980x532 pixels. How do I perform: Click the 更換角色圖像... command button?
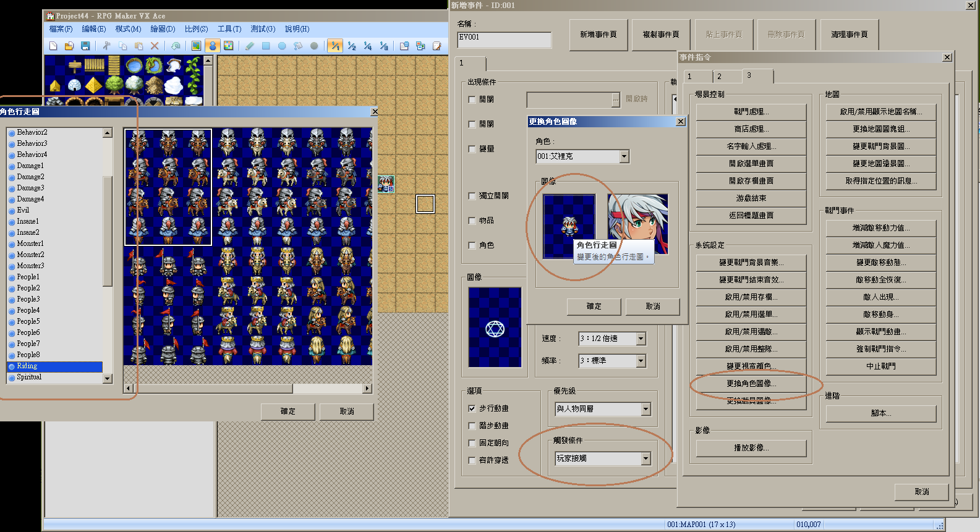[751, 384]
